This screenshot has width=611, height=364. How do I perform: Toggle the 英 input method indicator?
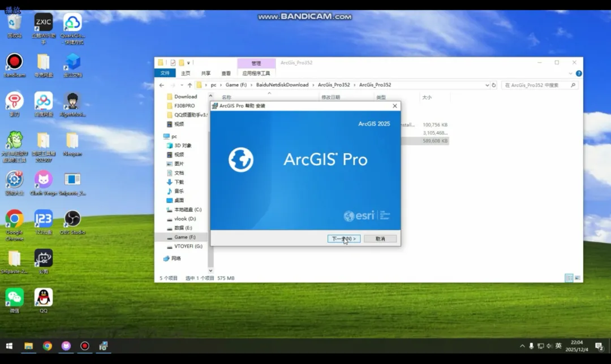(558, 346)
